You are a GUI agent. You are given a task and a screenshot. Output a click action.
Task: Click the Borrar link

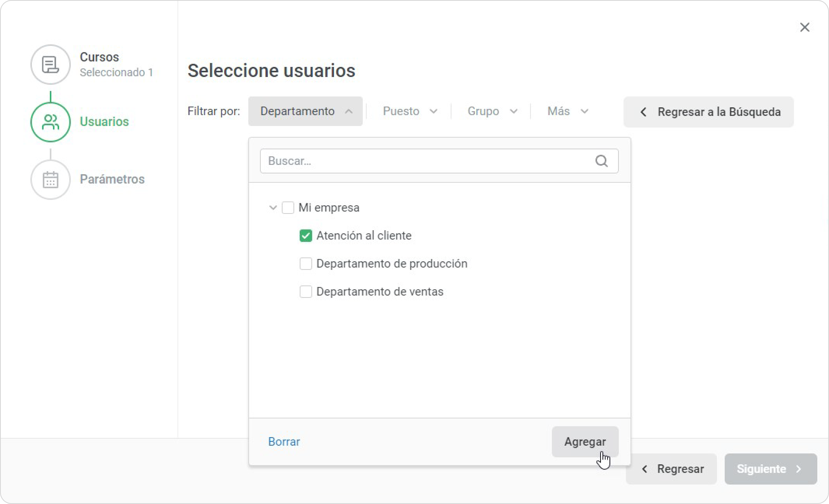284,442
